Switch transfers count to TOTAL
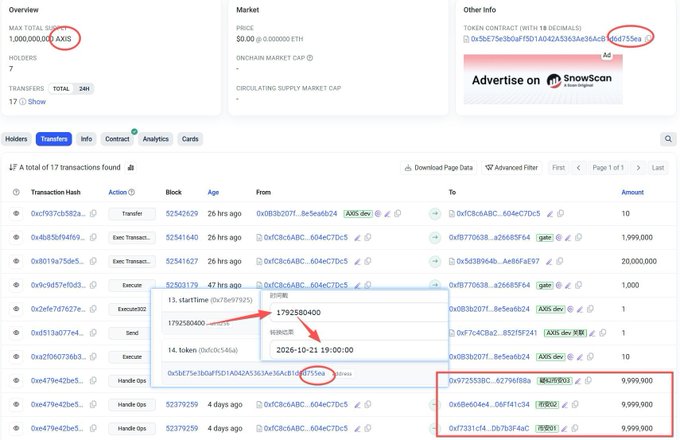 [x=61, y=88]
